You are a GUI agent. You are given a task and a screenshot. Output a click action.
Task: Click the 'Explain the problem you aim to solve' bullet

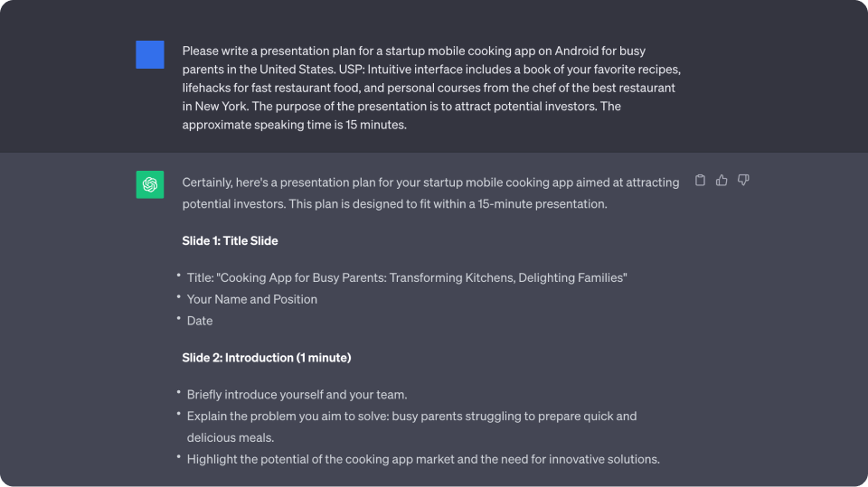[x=411, y=426]
